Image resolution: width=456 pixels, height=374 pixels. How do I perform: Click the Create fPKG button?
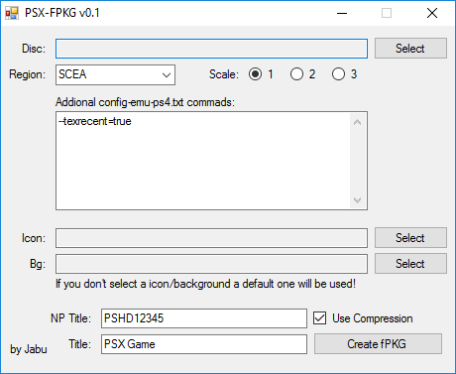coord(378,344)
